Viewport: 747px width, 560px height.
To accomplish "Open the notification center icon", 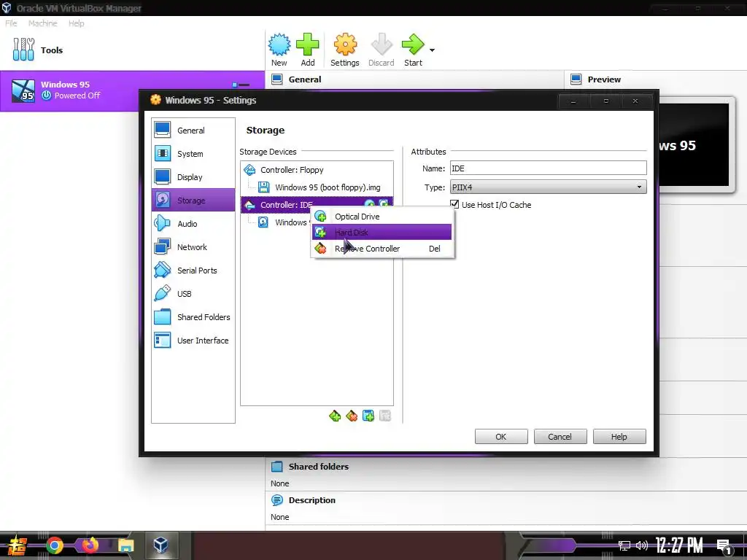I will pos(724,547).
